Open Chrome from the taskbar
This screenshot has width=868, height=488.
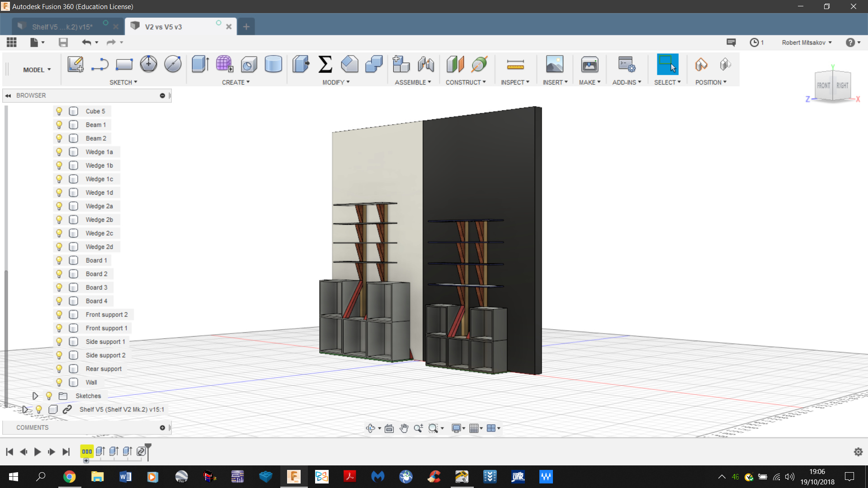(x=69, y=476)
